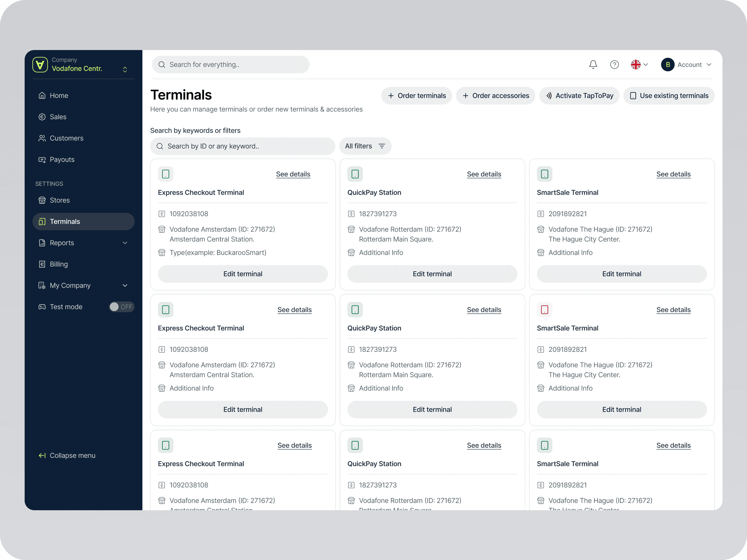747x560 pixels.
Task: Navigate to Billing page
Action: [x=58, y=264]
